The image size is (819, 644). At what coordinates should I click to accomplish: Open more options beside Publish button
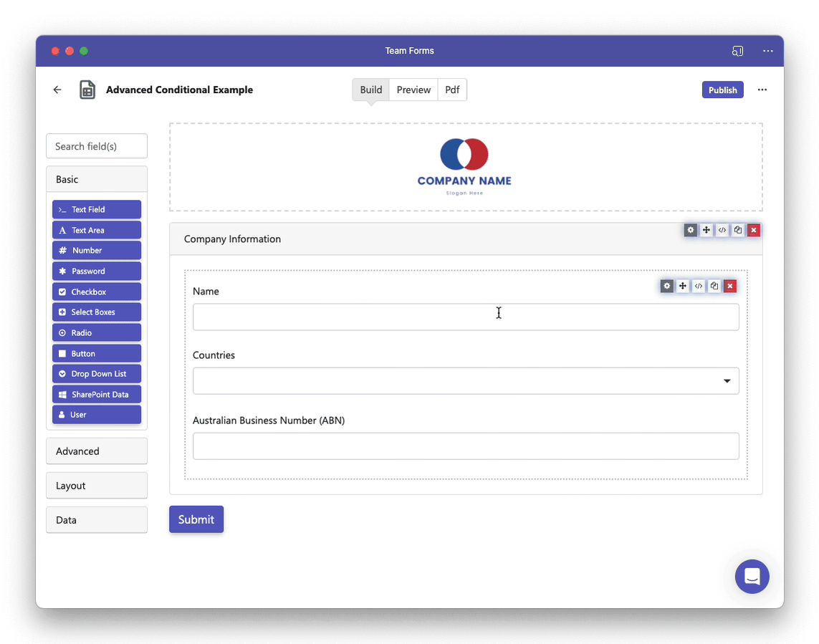[x=762, y=90]
